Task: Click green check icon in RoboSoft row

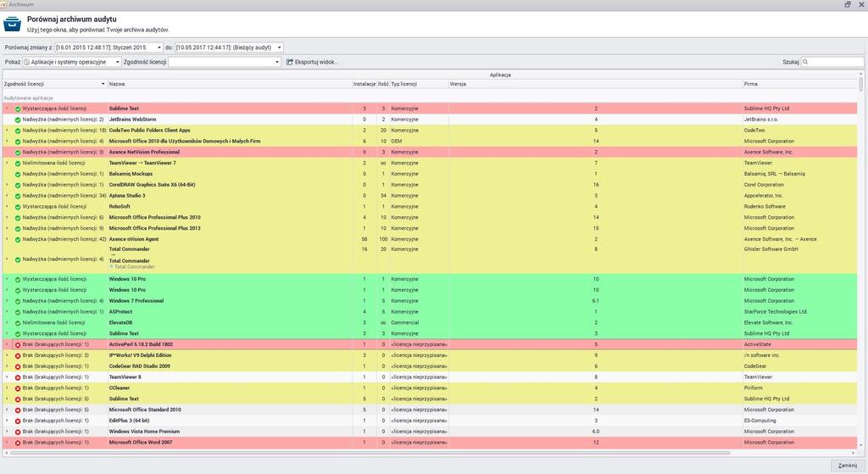Action: [x=18, y=207]
